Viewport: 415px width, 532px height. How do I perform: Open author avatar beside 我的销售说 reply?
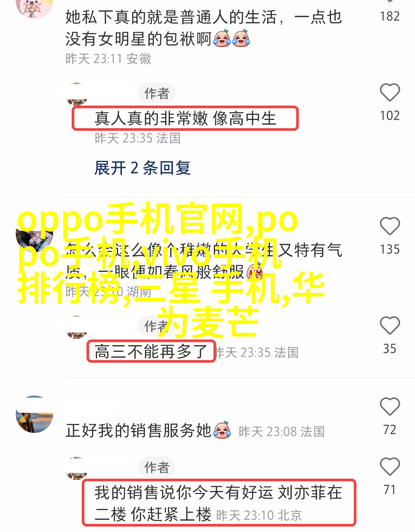[x=77, y=468]
